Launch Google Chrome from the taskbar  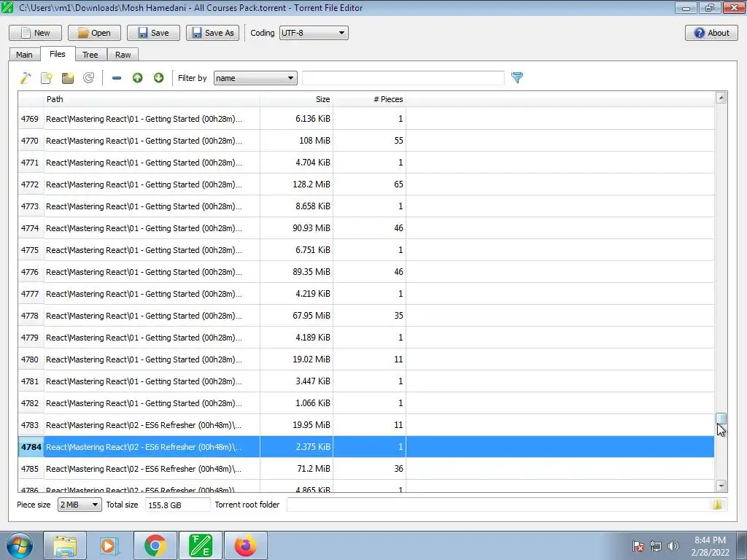[x=155, y=545]
